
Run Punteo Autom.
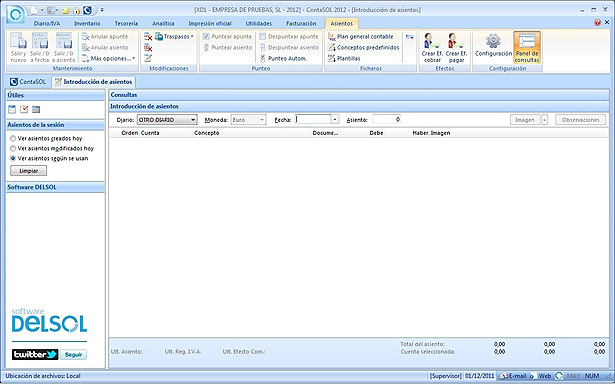point(283,58)
